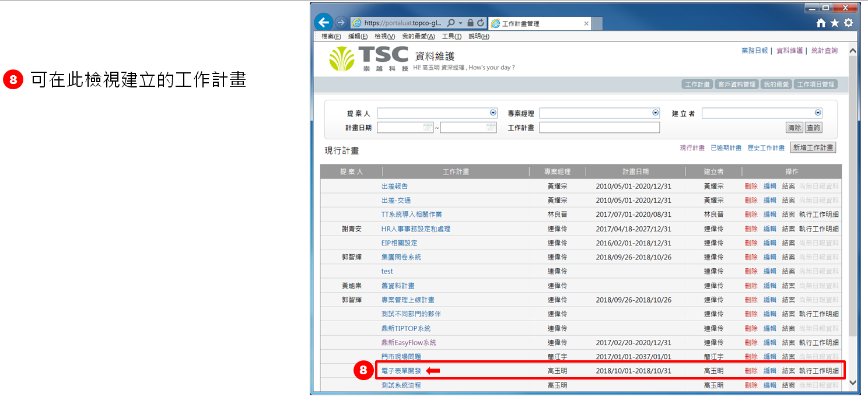Image resolution: width=868 pixels, height=404 pixels.
Task: Open the 工具(T) menu
Action: click(452, 37)
